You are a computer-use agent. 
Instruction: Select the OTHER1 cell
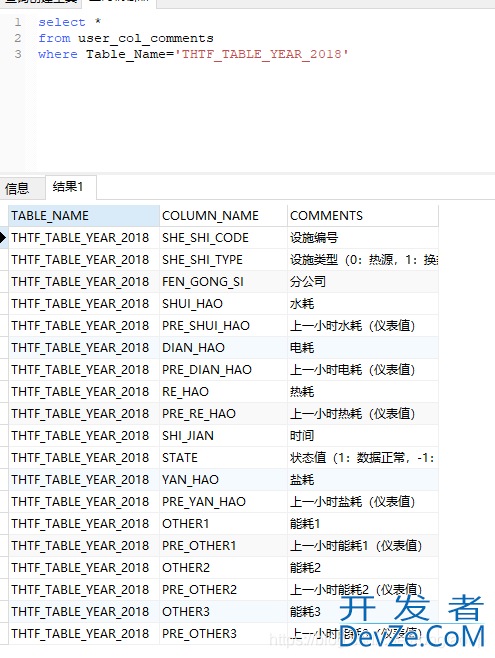[x=223, y=524]
